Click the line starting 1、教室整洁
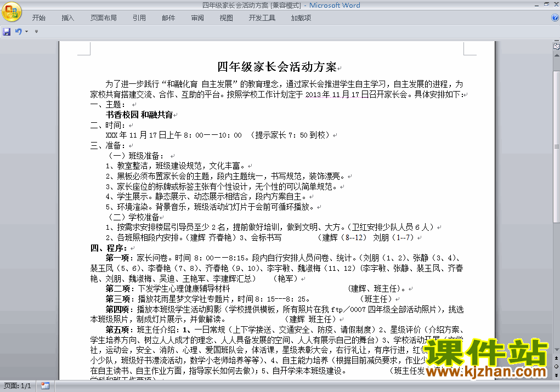The image size is (560, 392). tap(176, 166)
